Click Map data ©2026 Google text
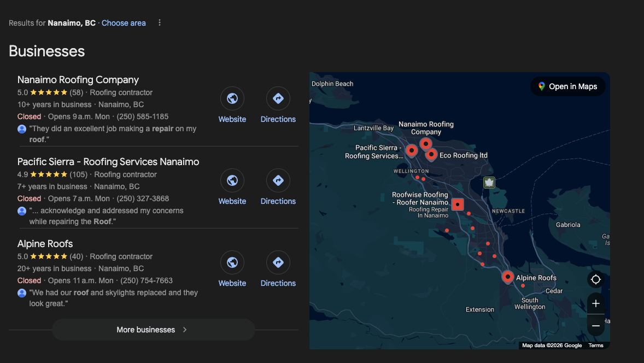644x363 pixels. pyautogui.click(x=552, y=346)
